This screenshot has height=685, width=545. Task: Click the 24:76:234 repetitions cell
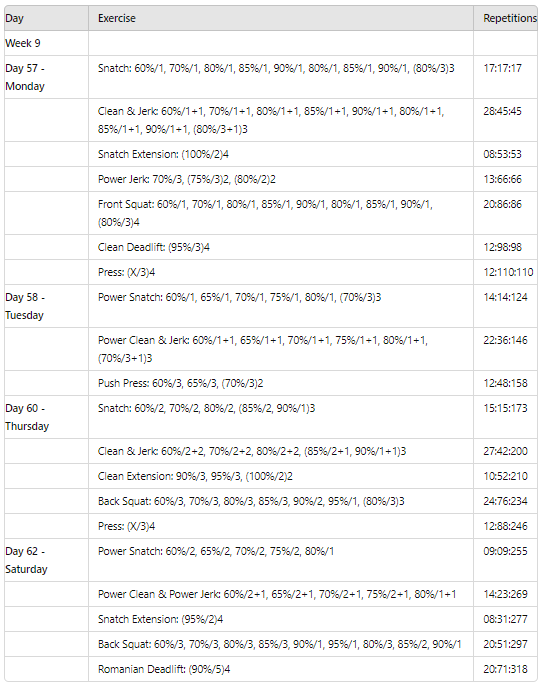coord(505,501)
